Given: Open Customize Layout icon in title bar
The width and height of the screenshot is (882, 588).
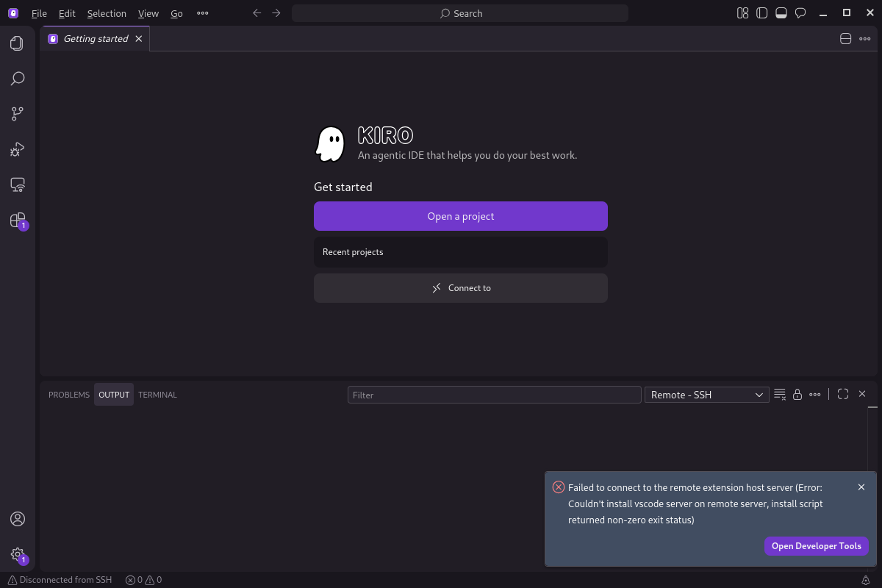Looking at the screenshot, I should 743,13.
